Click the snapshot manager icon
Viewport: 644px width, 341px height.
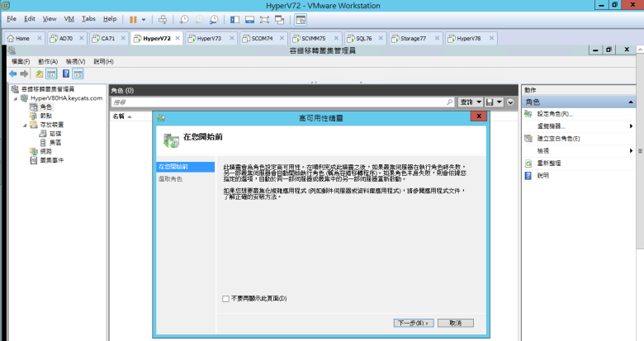click(214, 18)
